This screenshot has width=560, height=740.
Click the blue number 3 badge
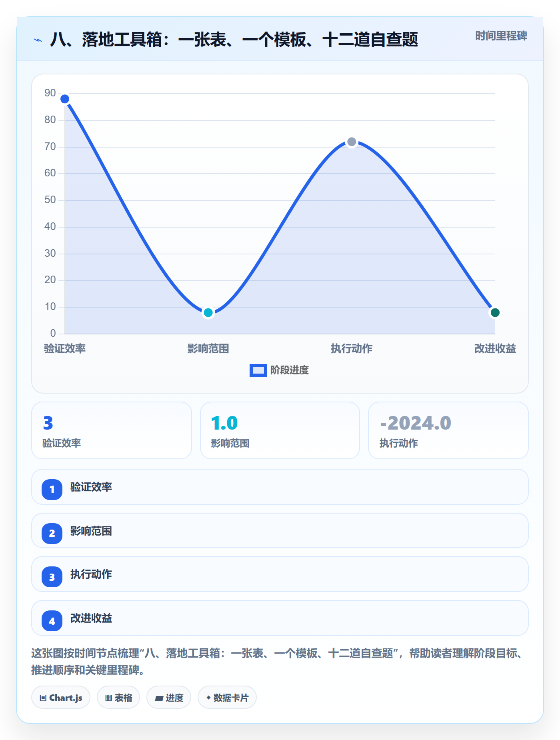pyautogui.click(x=52, y=577)
